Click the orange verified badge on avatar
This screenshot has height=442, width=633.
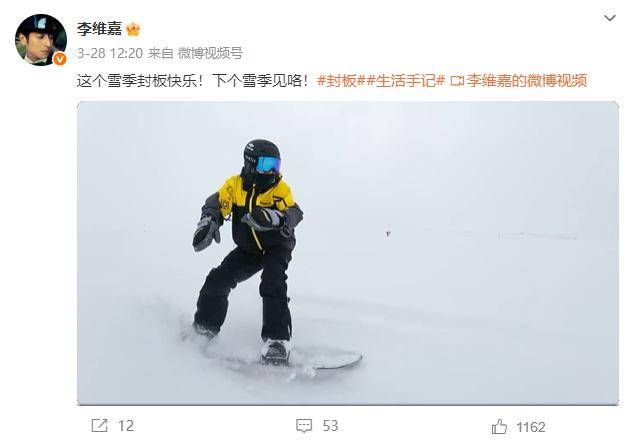pos(60,59)
